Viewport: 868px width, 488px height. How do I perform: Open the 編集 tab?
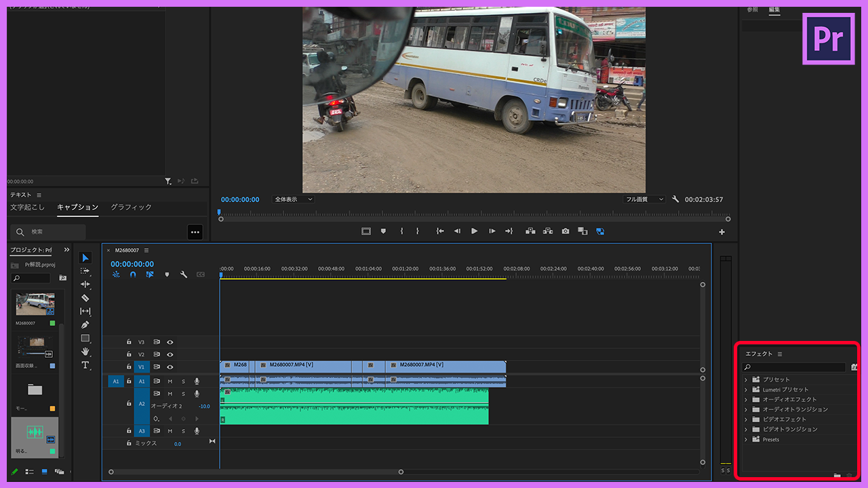774,9
